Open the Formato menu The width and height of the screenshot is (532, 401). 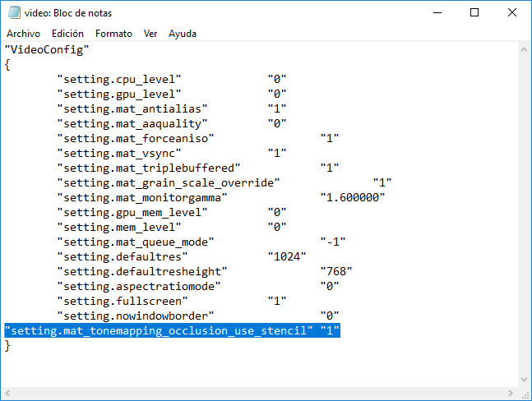113,34
